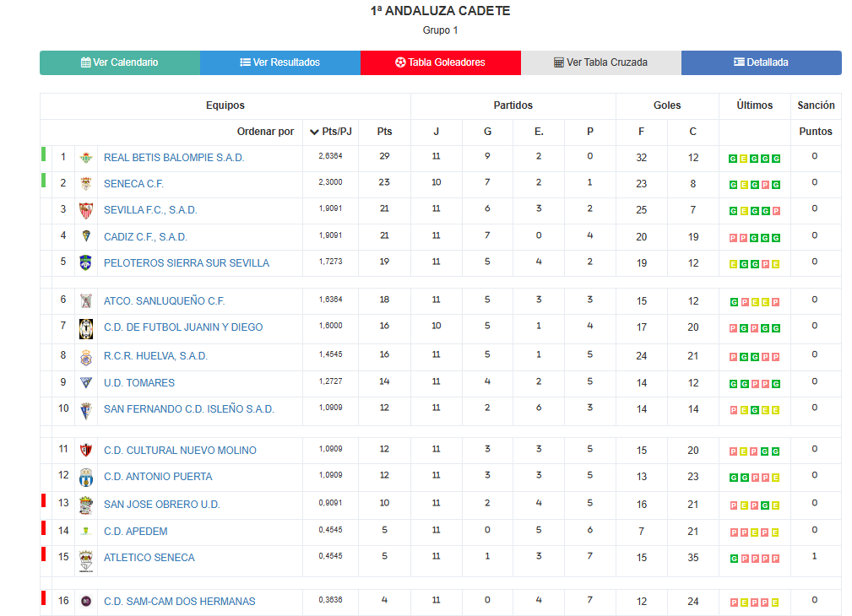This screenshot has height=616, width=852.
Task: Click Cadiz C.F. crest icon
Action: 86,236
